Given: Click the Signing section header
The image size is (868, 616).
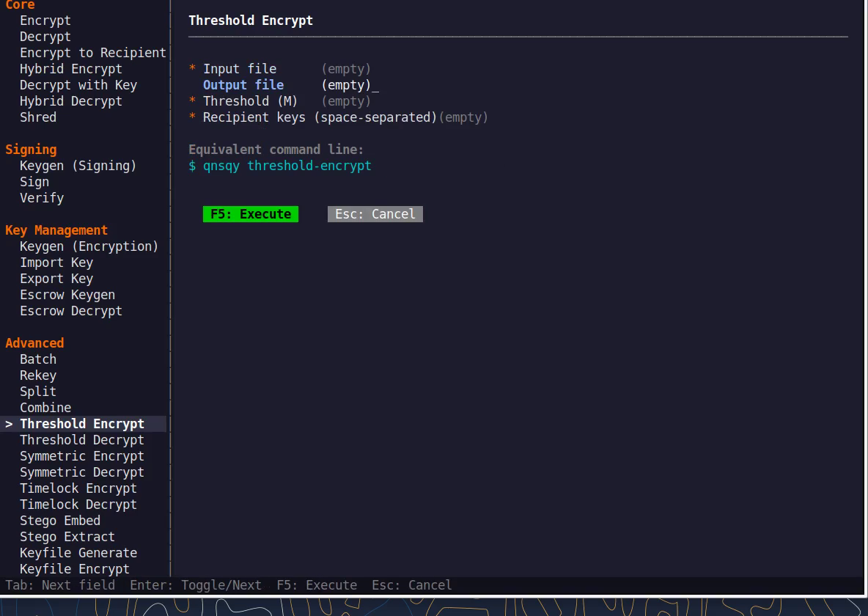Looking at the screenshot, I should 31,150.
